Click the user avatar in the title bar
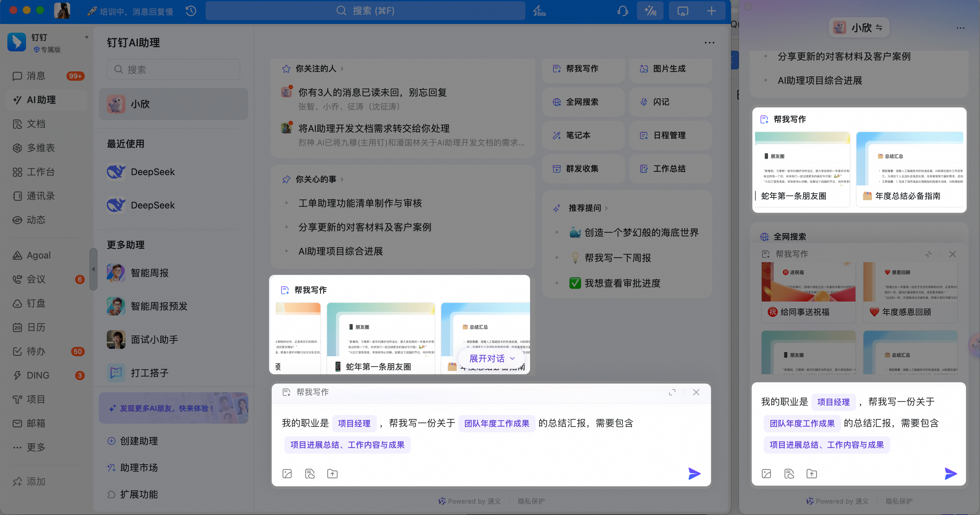This screenshot has height=515, width=980. [x=62, y=11]
